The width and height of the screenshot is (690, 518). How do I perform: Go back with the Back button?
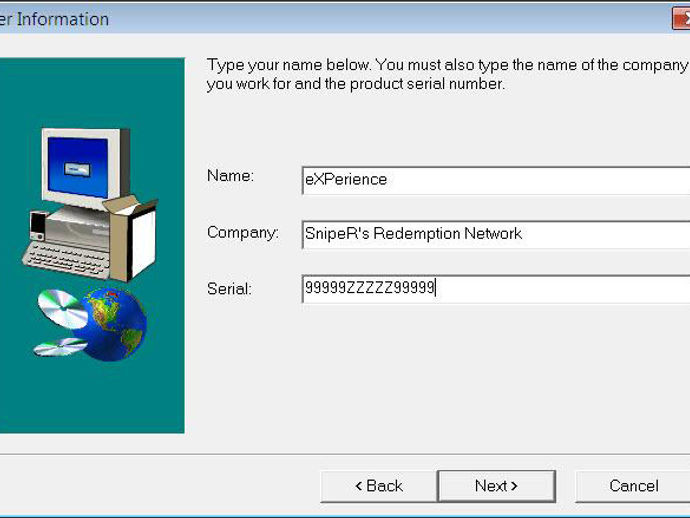click(x=379, y=486)
